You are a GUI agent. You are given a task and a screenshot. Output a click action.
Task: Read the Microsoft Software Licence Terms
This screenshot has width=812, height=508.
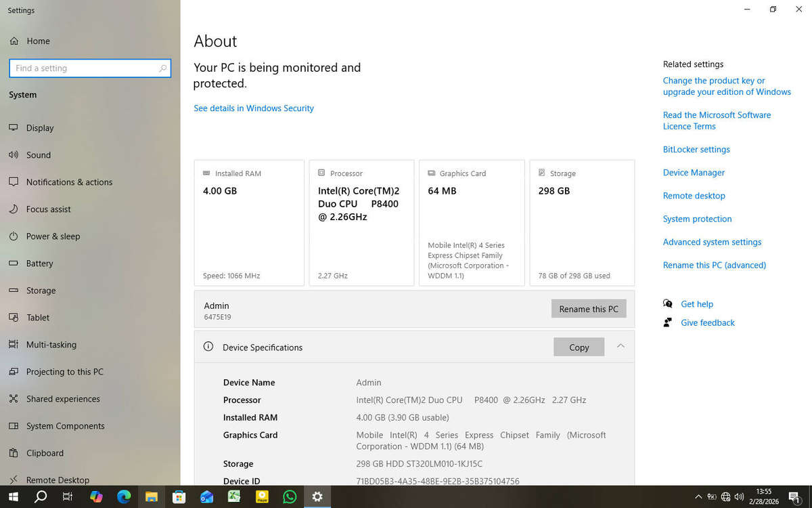point(717,121)
